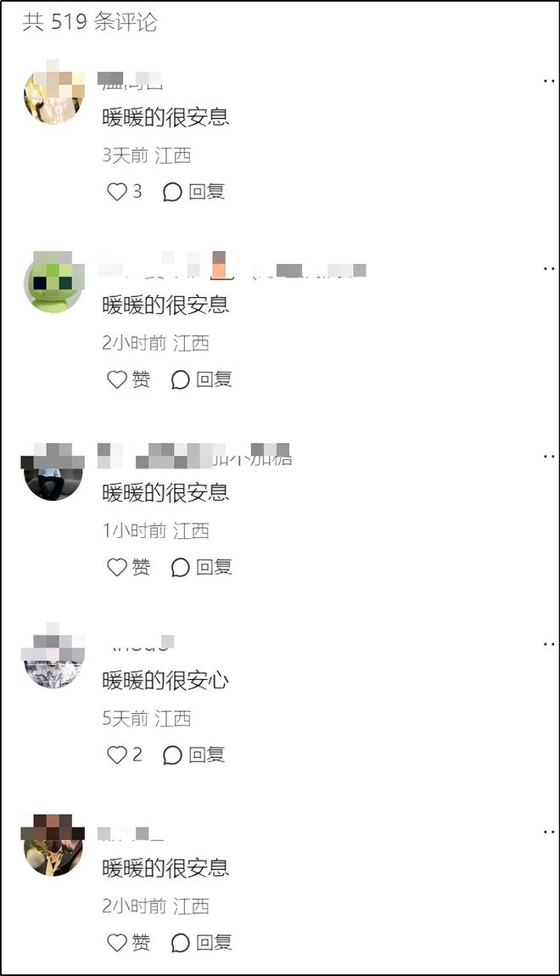Tap the heart on the 暖暖的很安心 comment
The image size is (560, 976).
pos(117,755)
